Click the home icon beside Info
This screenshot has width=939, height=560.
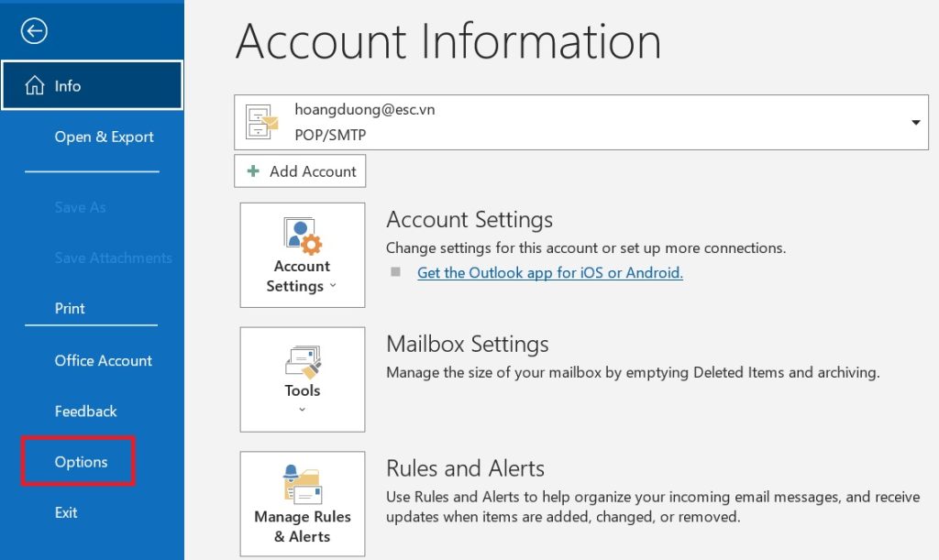point(34,85)
